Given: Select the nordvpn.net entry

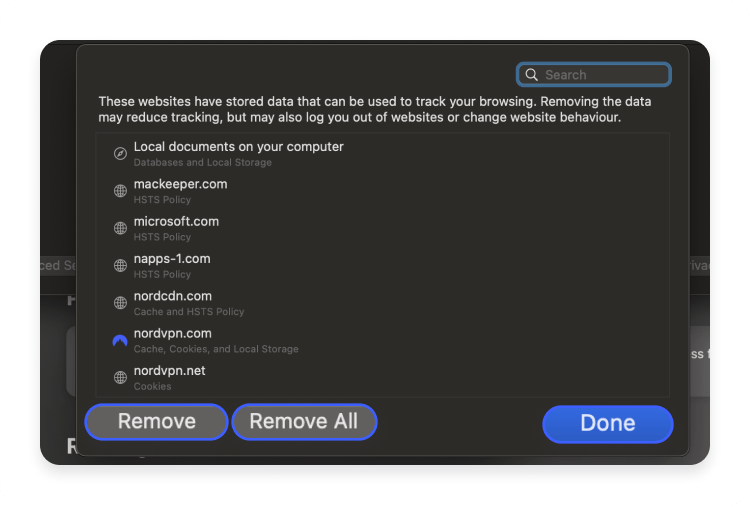Looking at the screenshot, I should (x=382, y=377).
